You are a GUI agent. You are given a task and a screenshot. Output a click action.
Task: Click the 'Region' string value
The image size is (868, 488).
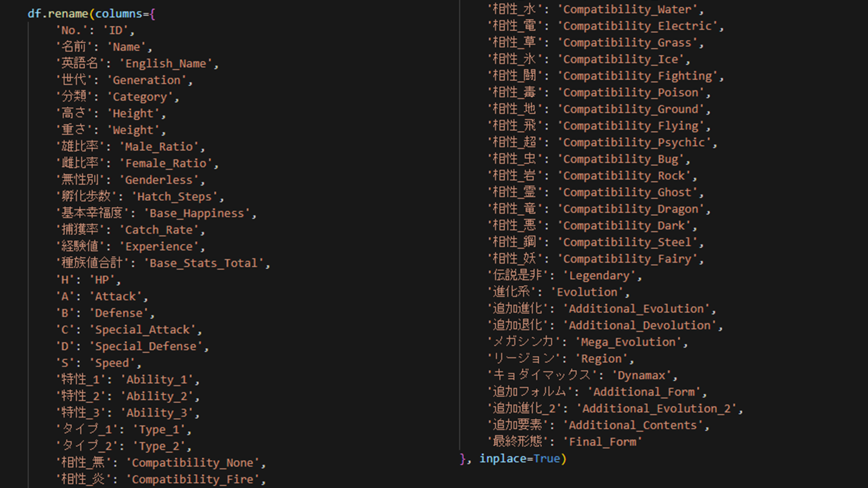click(602, 358)
